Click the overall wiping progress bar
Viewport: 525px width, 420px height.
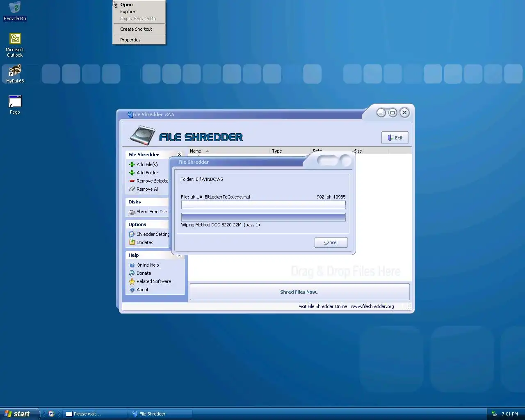pos(263,217)
